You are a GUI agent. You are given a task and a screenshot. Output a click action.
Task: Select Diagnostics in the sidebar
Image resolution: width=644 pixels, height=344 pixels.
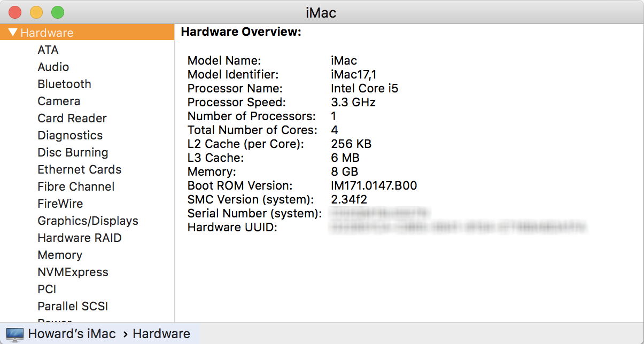pyautogui.click(x=70, y=135)
